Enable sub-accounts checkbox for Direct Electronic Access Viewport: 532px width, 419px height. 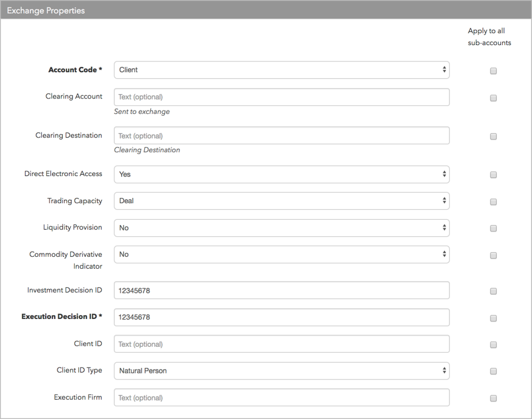coord(494,175)
